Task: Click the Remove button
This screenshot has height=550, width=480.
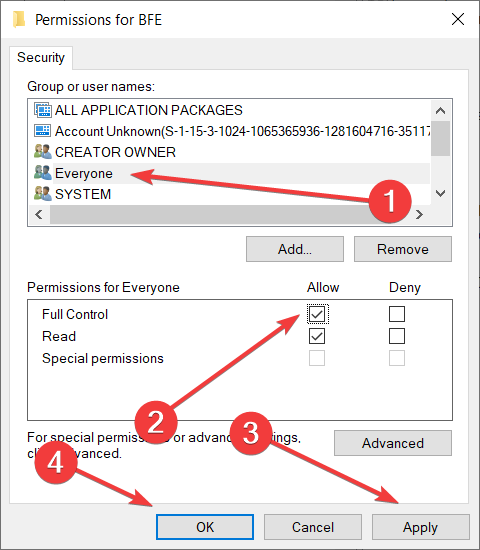Action: 403,249
